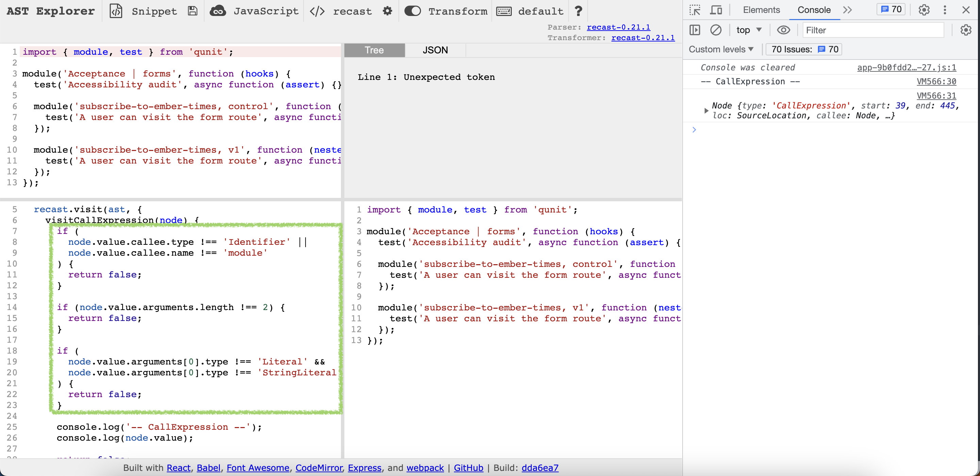Click the live expression eye icon
Screen dimensions: 980x476
[x=783, y=30]
